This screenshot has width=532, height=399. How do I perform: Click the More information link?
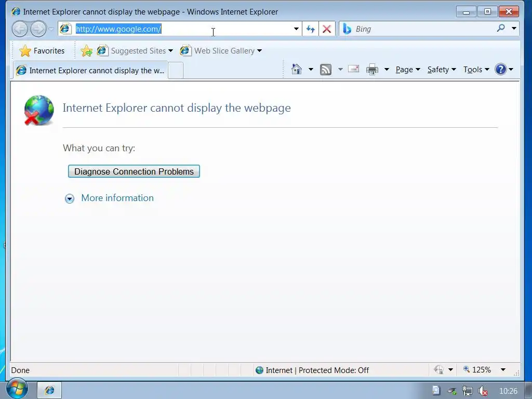pos(117,198)
